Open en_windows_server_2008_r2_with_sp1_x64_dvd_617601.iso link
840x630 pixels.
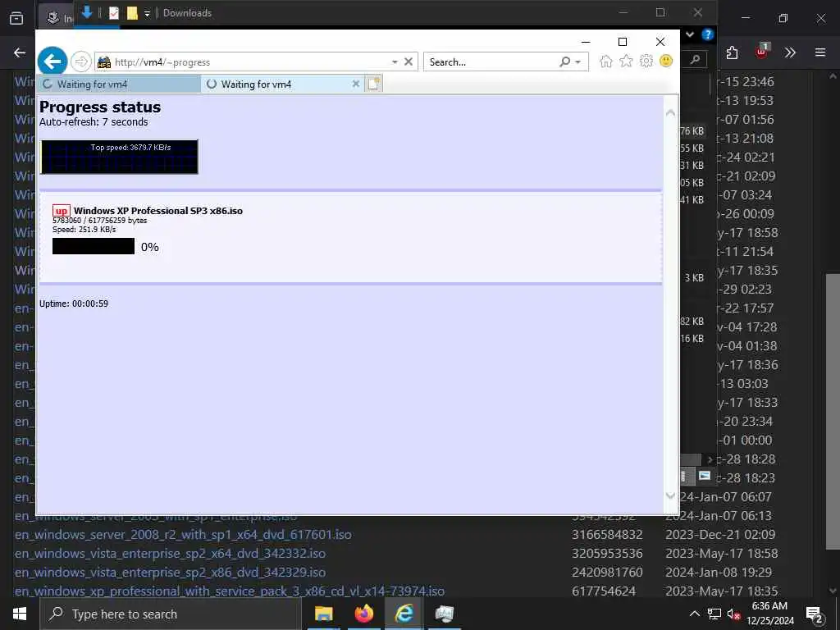[183, 535]
